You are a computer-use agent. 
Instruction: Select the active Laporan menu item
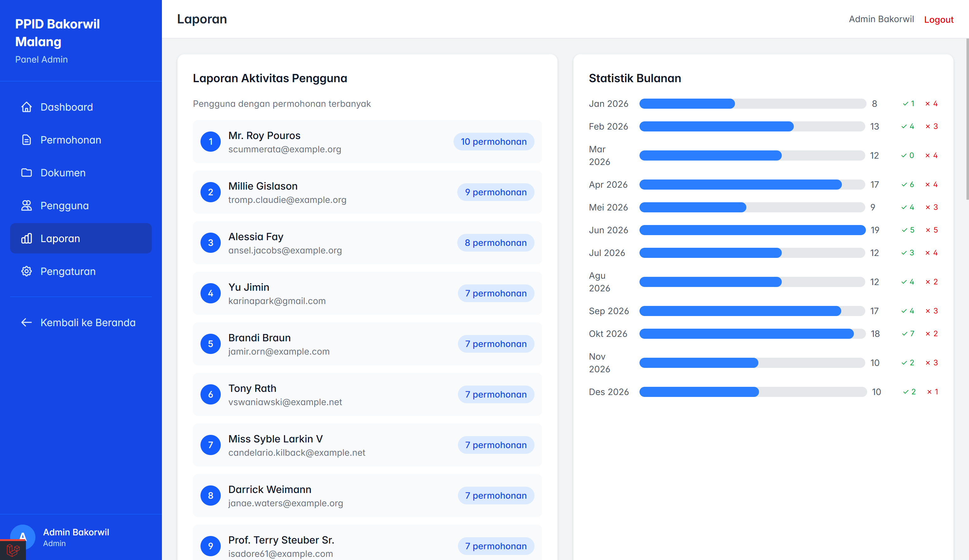[x=81, y=238]
